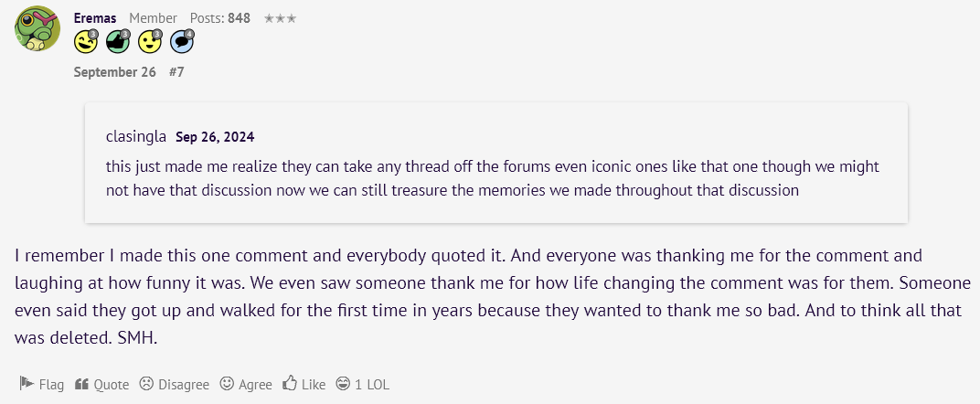Click the three-star member rank
Image resolution: width=980 pixels, height=404 pixels.
tap(280, 18)
